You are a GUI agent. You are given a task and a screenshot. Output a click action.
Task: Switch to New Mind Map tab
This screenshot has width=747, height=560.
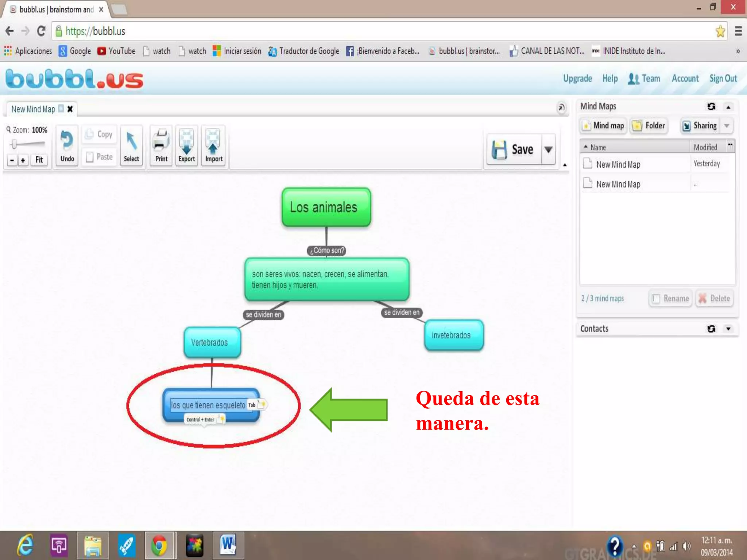pos(33,109)
